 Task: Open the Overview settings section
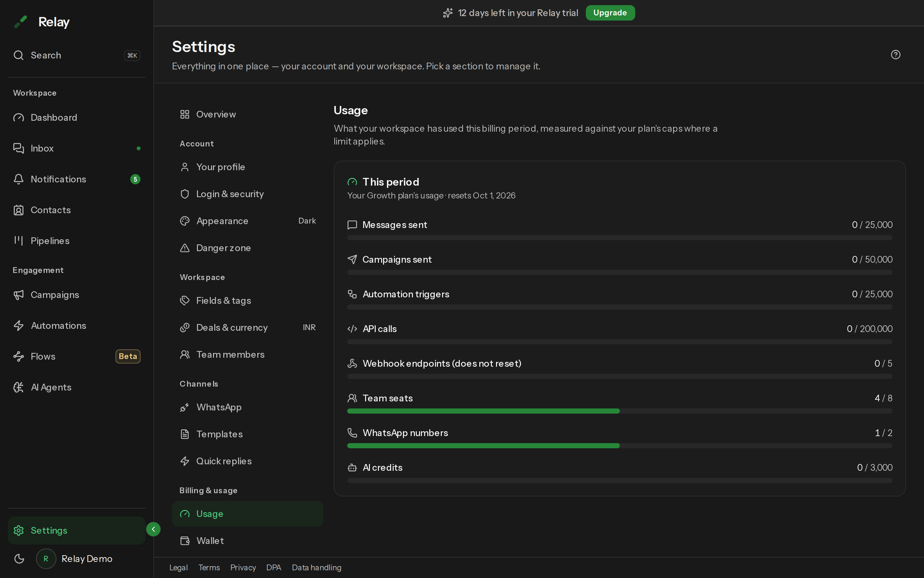tap(247, 114)
